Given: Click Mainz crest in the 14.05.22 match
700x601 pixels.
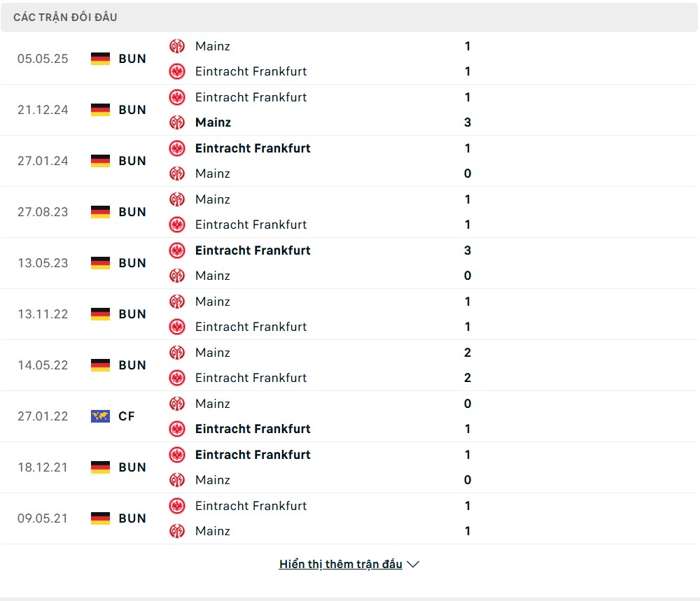Looking at the screenshot, I should click(x=177, y=353).
